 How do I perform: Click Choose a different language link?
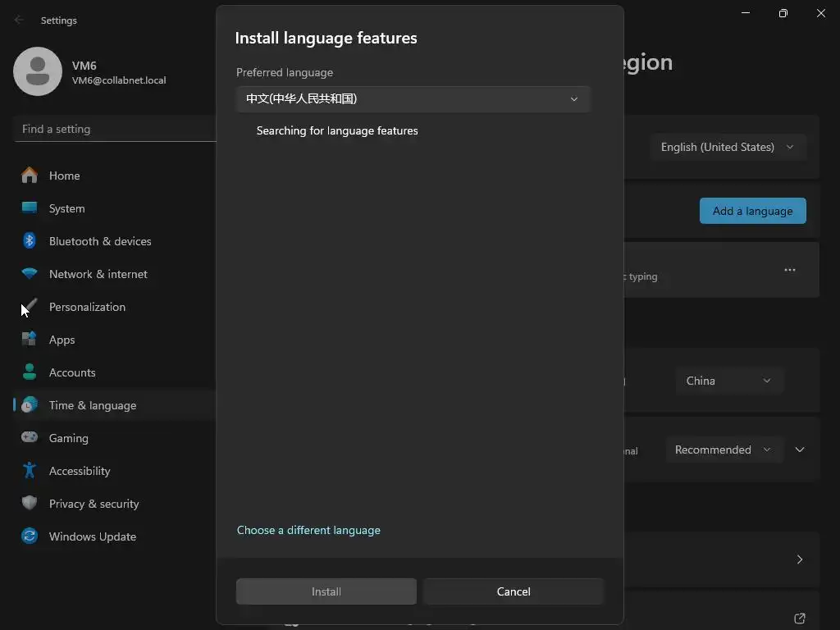[308, 530]
